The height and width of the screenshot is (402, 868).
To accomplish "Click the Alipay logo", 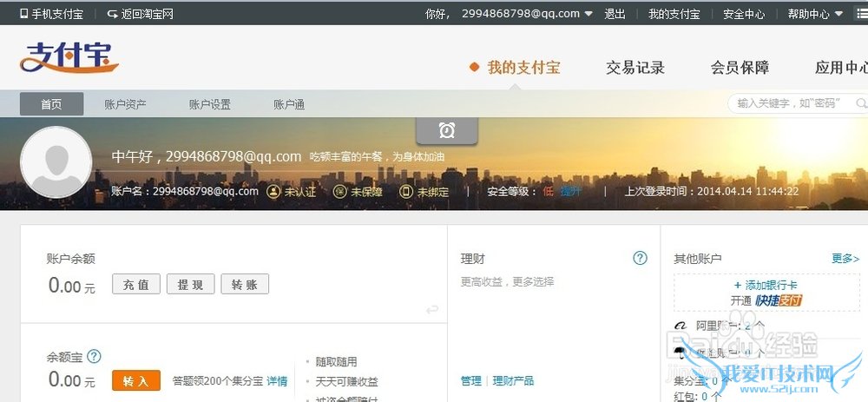I will (69, 57).
